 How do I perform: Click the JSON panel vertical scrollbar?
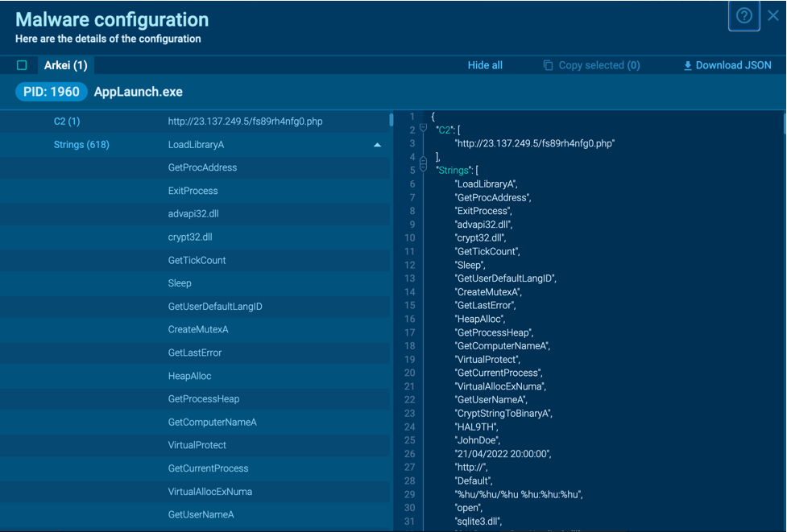[783, 124]
